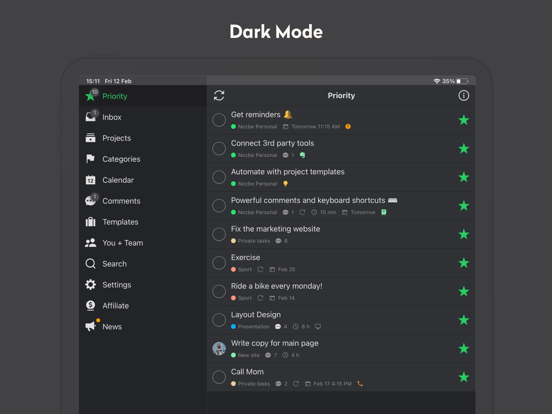The height and width of the screenshot is (414, 552).
Task: Open Calendar in the sidebar
Action: pos(143,180)
